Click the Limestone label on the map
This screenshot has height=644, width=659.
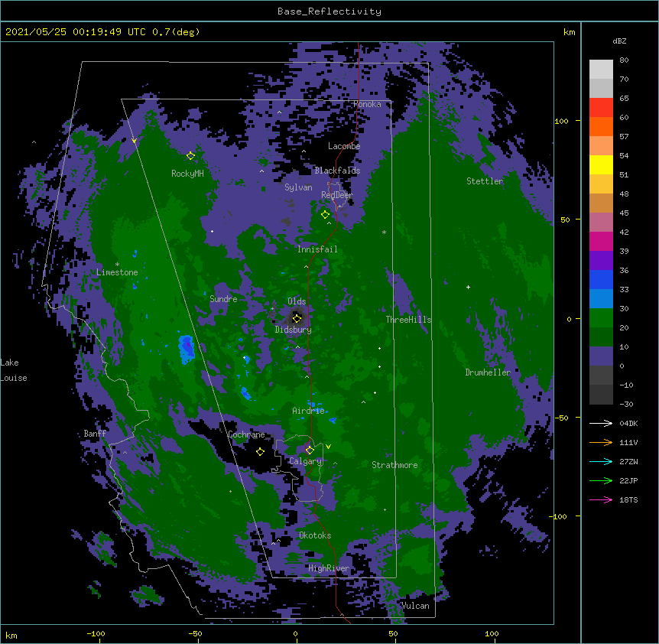click(x=117, y=272)
